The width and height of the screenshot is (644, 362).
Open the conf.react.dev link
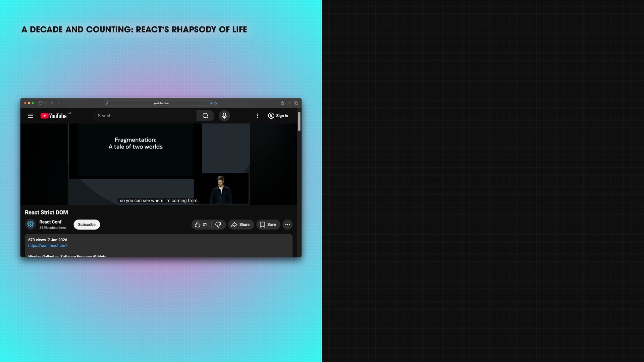pos(48,246)
